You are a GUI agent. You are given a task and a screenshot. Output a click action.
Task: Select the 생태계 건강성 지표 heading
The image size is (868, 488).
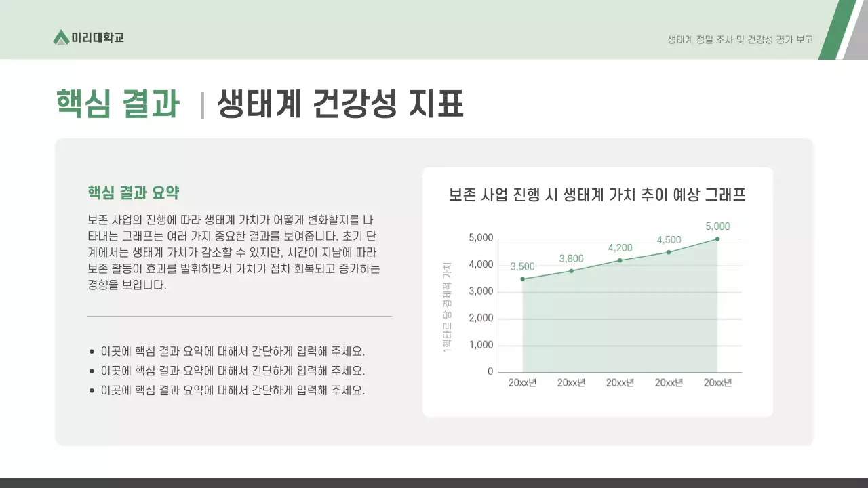tap(337, 102)
